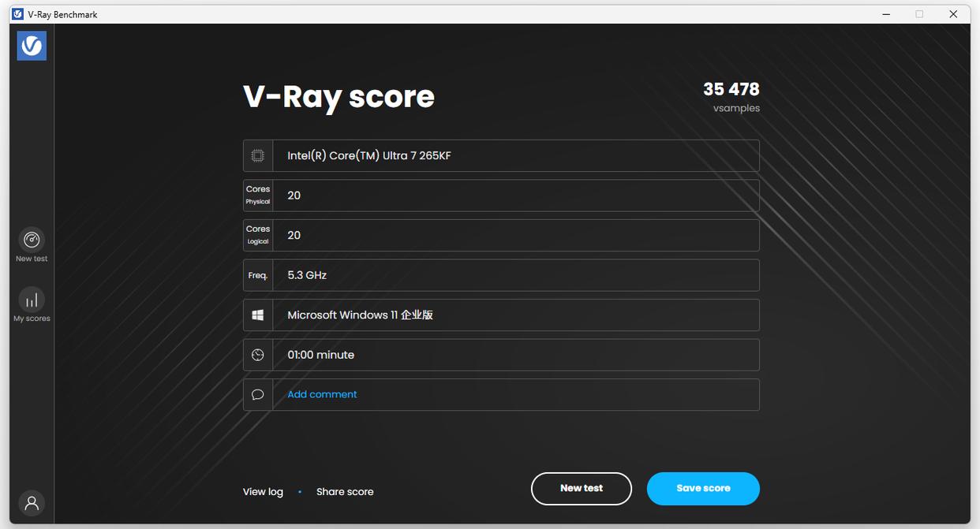Click the V-Ray logo in the sidebar
The height and width of the screenshot is (529, 980).
coord(32,46)
